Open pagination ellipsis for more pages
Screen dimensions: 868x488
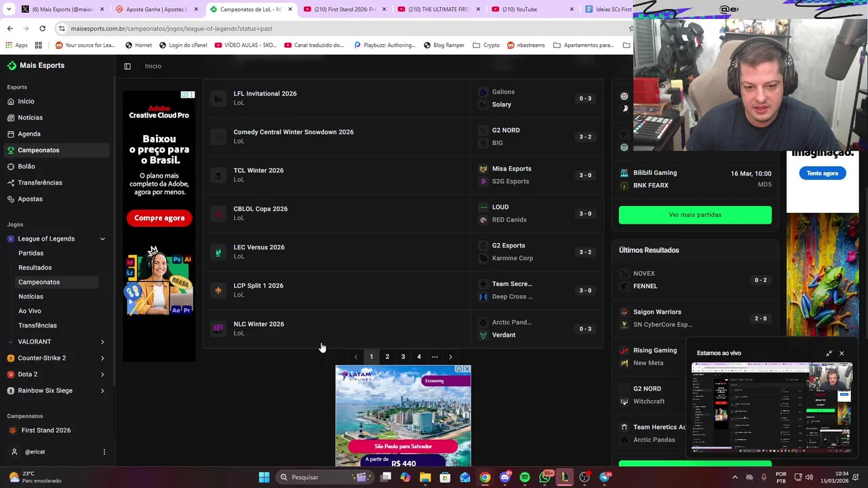pyautogui.click(x=435, y=357)
